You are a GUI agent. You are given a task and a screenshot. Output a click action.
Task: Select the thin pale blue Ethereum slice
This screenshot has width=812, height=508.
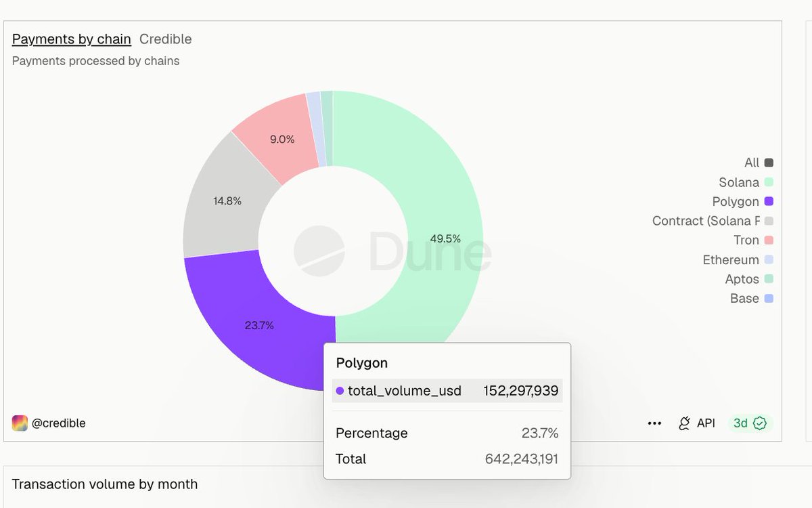click(317, 129)
